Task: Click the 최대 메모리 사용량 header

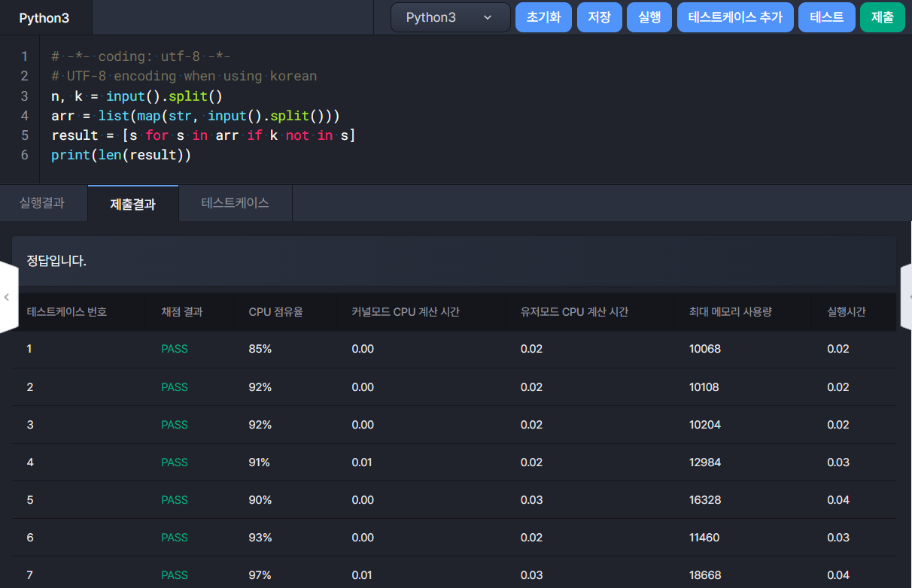Action: (731, 312)
